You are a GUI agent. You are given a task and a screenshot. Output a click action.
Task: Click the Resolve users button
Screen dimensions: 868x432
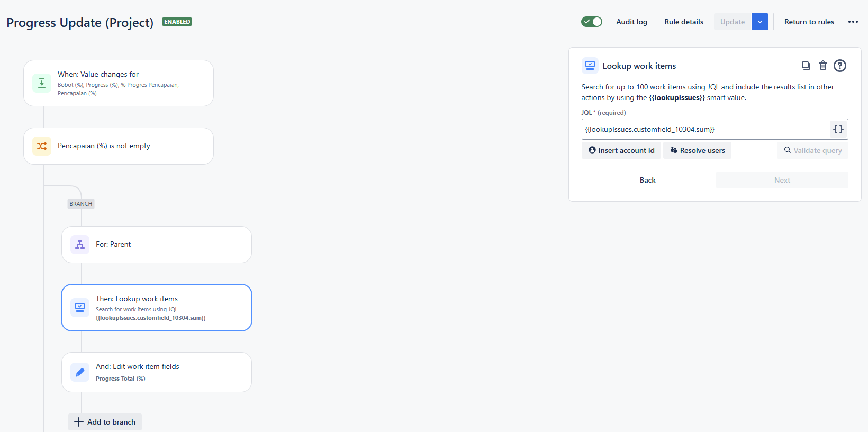click(x=698, y=150)
